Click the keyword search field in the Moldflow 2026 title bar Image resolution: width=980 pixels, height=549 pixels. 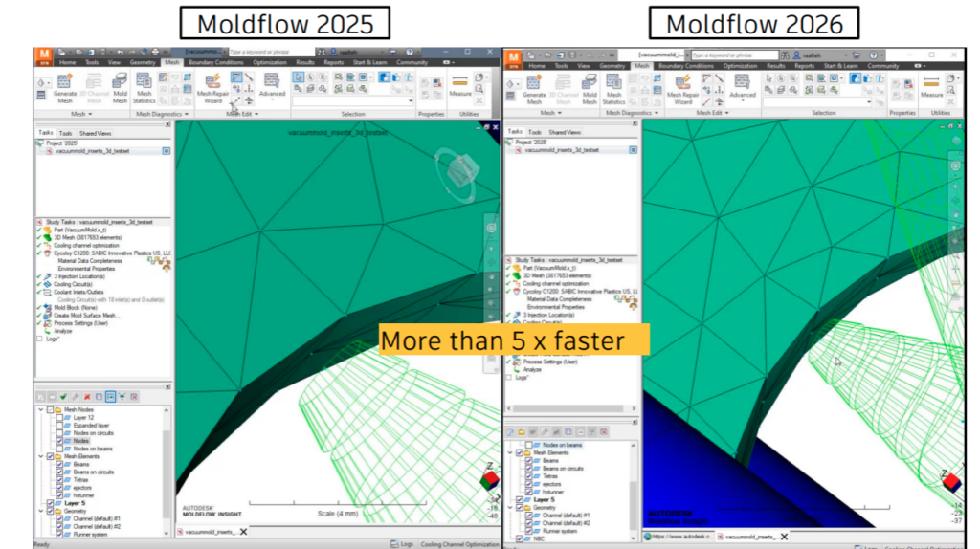(x=735, y=55)
